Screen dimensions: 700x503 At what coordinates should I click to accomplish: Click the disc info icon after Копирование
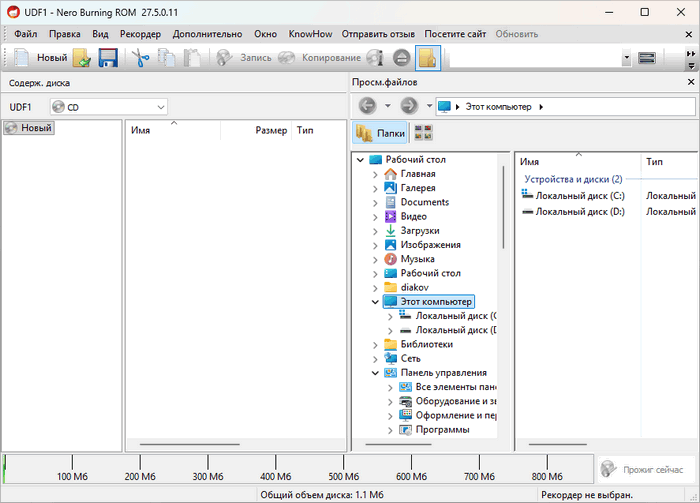[x=375, y=58]
